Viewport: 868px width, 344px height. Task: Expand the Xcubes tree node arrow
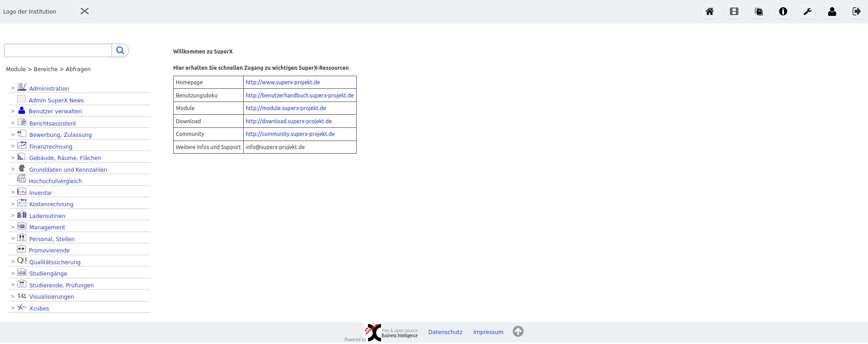coord(13,308)
